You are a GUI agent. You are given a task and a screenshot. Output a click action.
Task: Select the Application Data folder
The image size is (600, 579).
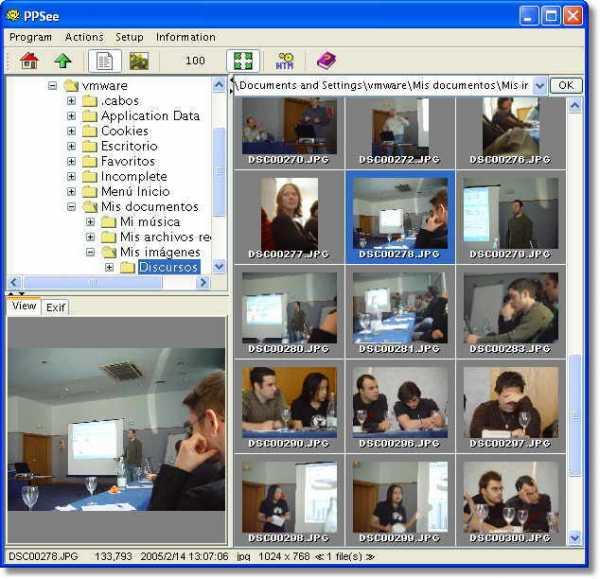[x=150, y=116]
